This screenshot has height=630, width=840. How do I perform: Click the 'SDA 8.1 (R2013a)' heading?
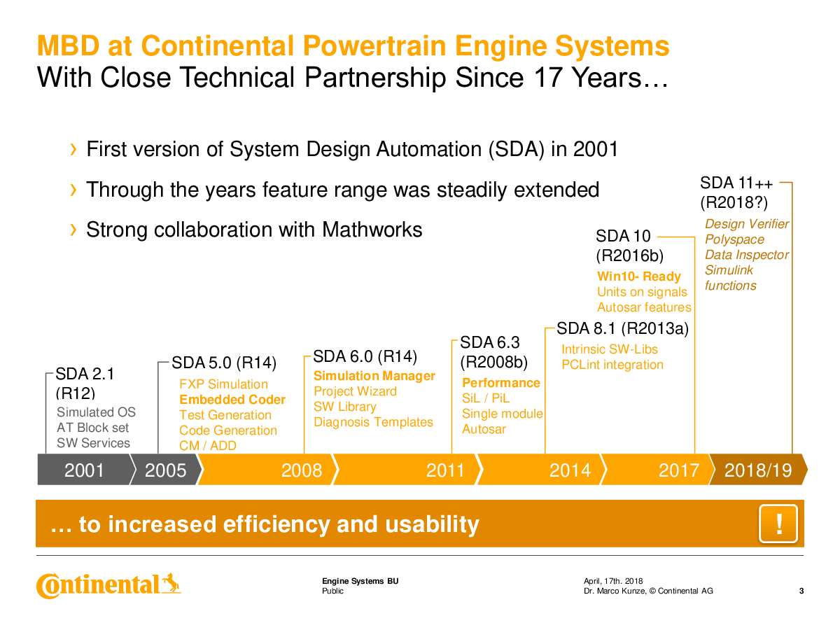(623, 328)
